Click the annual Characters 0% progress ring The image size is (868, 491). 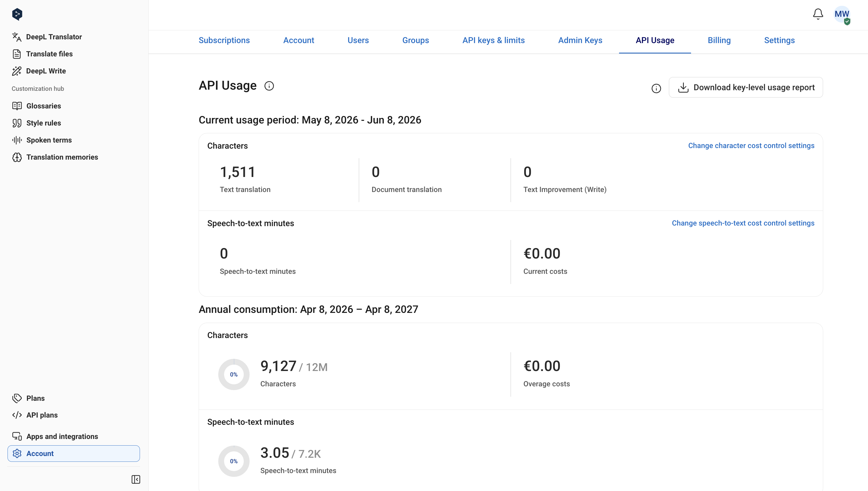click(234, 374)
